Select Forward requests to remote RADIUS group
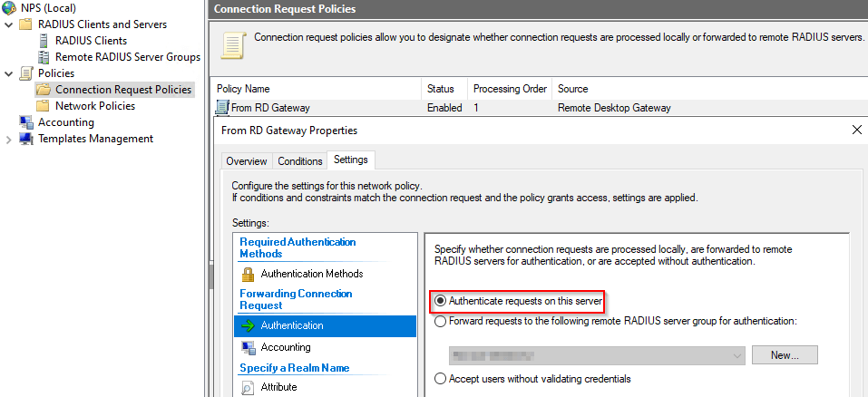Viewport: 868px width, 397px height. point(441,321)
